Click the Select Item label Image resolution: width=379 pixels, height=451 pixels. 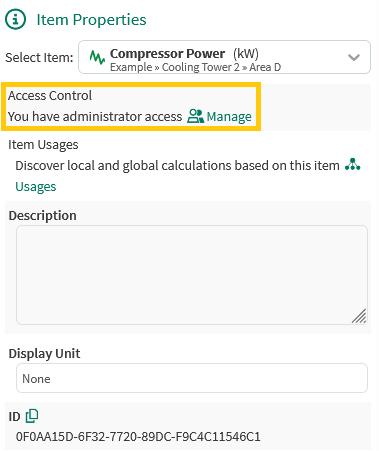click(39, 57)
